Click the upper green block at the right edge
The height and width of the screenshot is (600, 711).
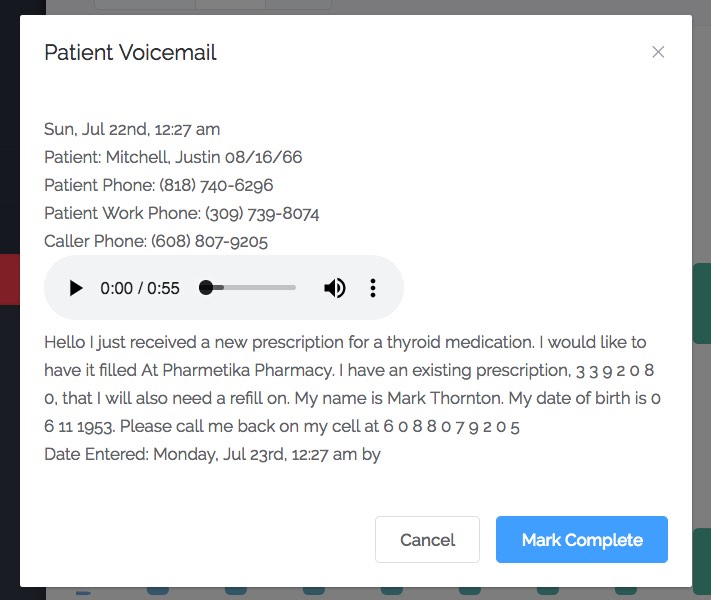tap(702, 303)
